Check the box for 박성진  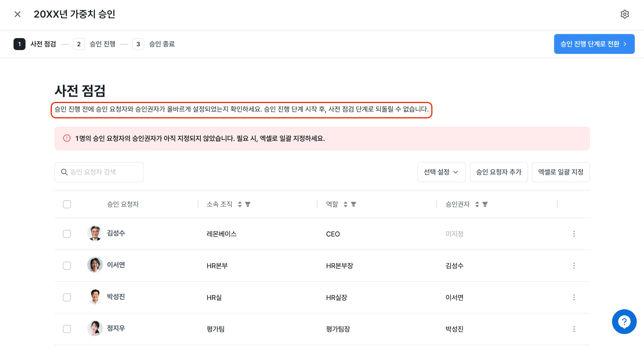(x=67, y=298)
